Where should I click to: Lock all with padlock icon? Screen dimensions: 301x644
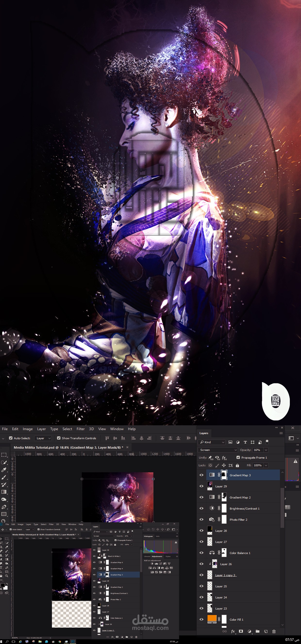[237, 466]
